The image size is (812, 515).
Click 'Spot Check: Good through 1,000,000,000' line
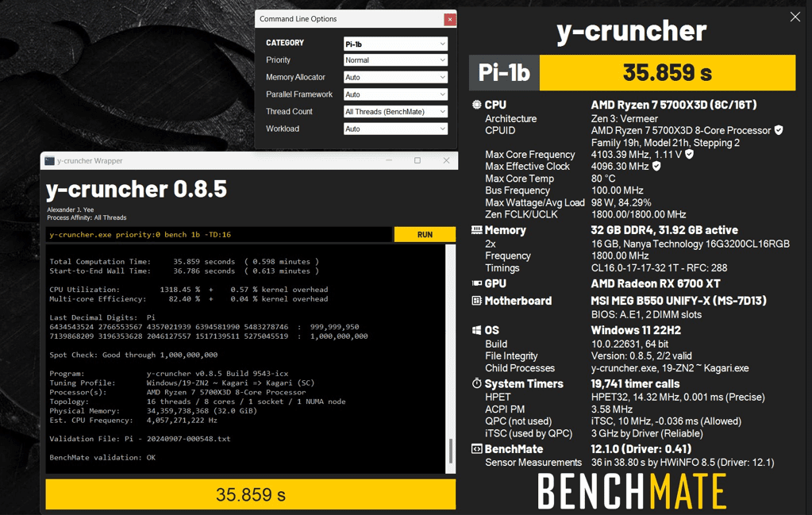[x=133, y=355]
